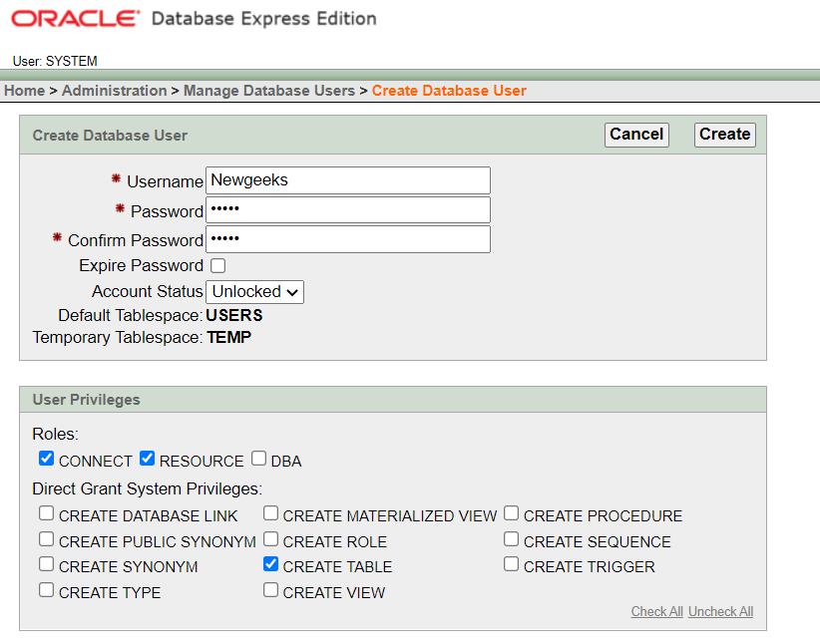Grant the DBA role checkbox
The image size is (820, 644).
click(x=259, y=460)
